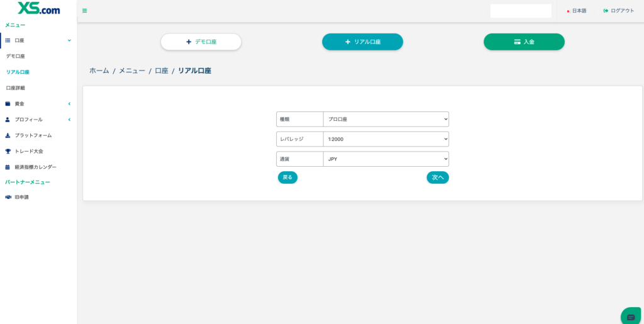
Task: Open the 種類 account type dropdown
Action: (x=386, y=120)
